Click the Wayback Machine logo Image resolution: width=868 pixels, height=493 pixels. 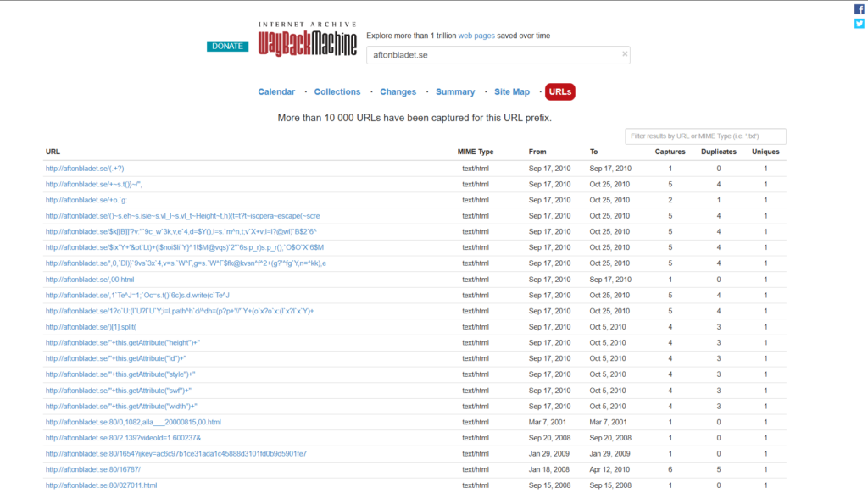(x=307, y=40)
